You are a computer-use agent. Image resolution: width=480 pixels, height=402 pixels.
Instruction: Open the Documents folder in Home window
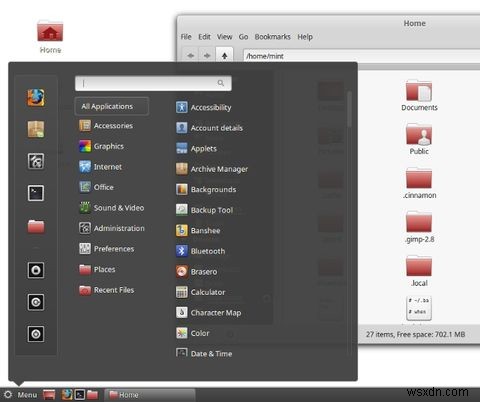[x=419, y=95]
